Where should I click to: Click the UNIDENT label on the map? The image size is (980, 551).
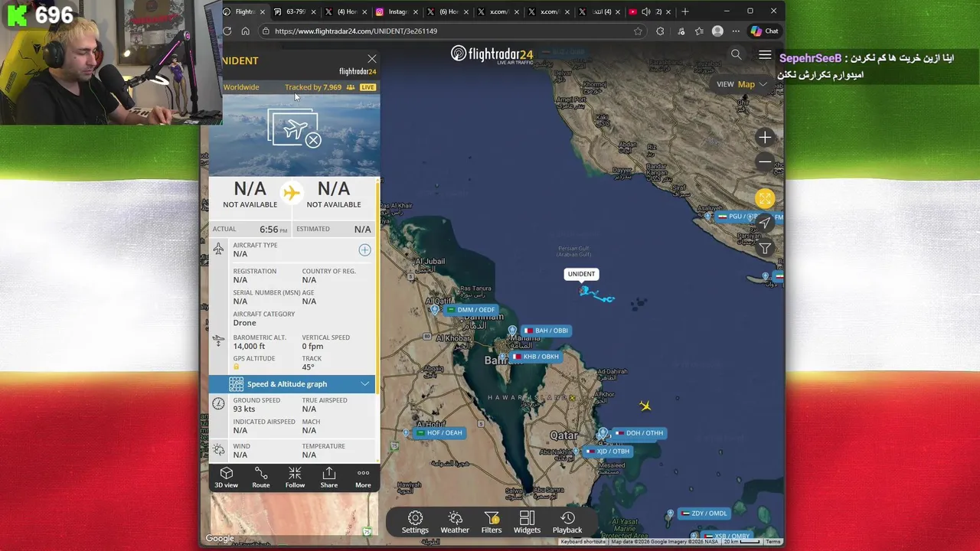click(x=581, y=274)
